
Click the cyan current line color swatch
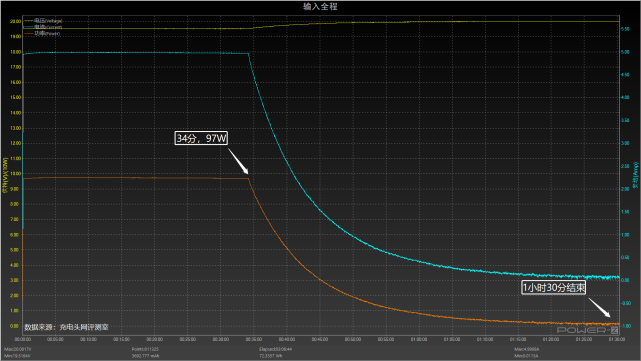(x=29, y=27)
